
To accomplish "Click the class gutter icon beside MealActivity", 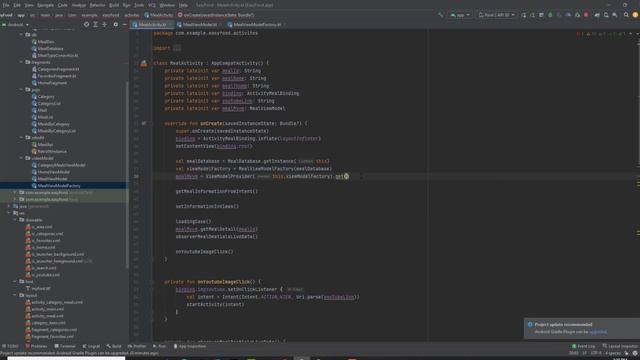I will [144, 64].
